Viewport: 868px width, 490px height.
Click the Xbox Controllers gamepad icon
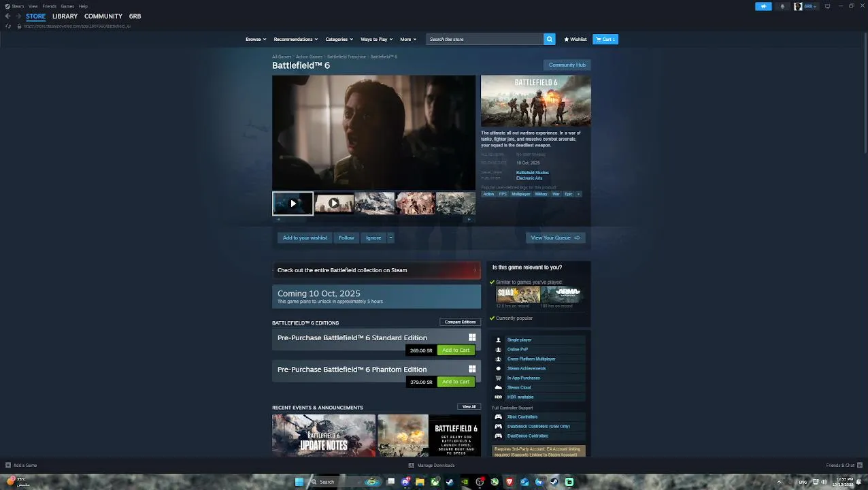click(x=498, y=416)
